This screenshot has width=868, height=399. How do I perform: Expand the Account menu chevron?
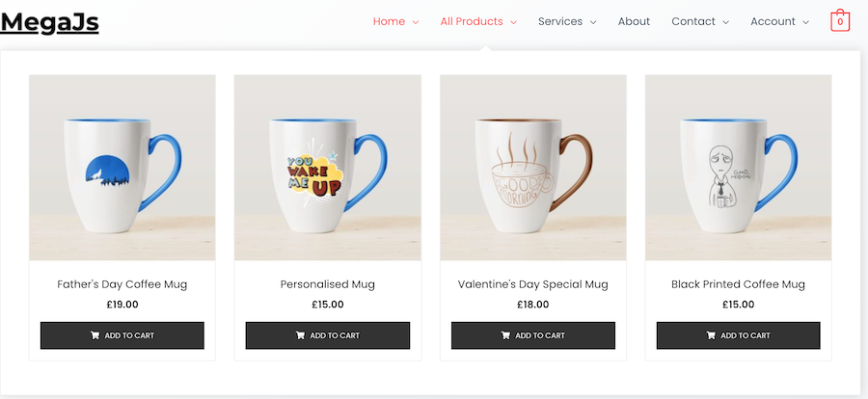[805, 22]
